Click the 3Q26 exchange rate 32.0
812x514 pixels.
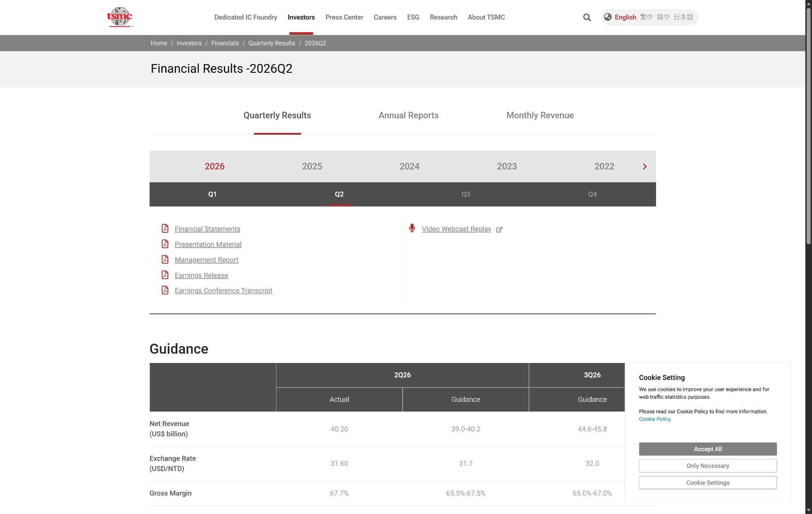click(592, 464)
